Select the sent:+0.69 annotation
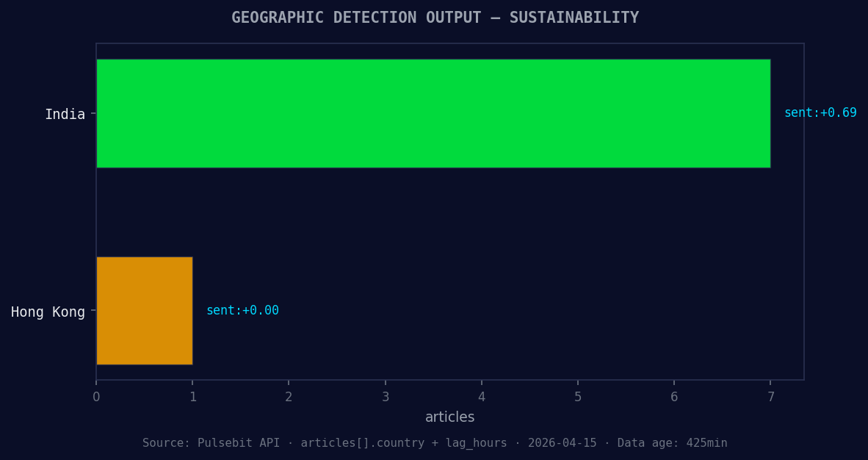The width and height of the screenshot is (868, 460). tap(820, 112)
